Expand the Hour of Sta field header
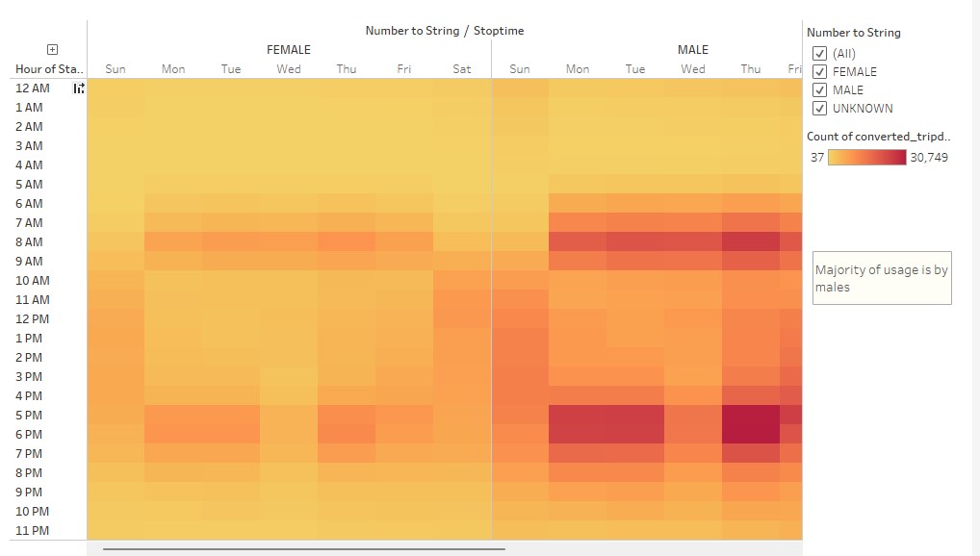980x556 pixels. (46, 69)
